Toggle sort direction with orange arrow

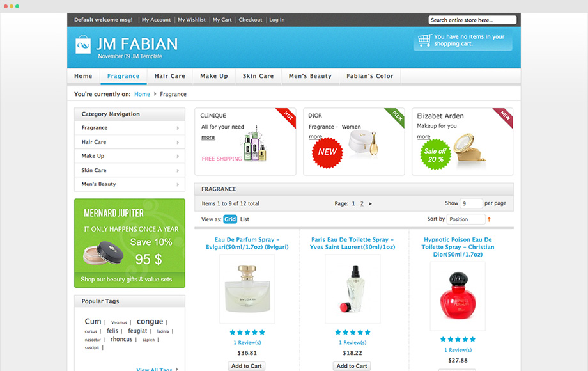pos(489,219)
